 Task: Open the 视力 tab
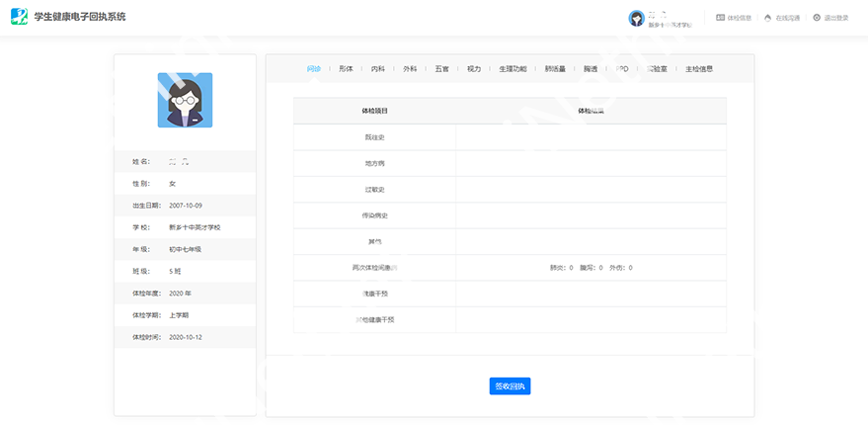(474, 69)
